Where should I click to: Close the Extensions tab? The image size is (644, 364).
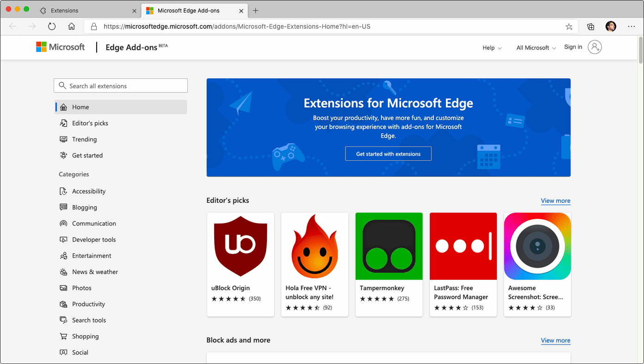(x=135, y=10)
